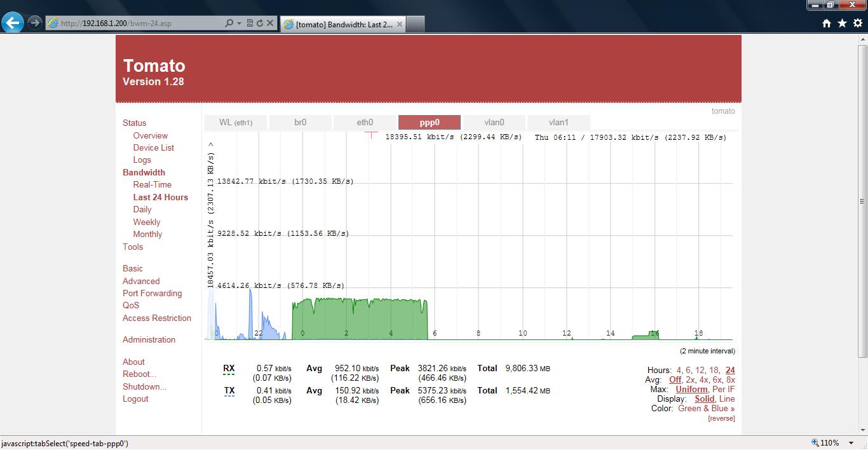Click the browser back arrow button
This screenshot has height=450, width=868.
(x=13, y=23)
